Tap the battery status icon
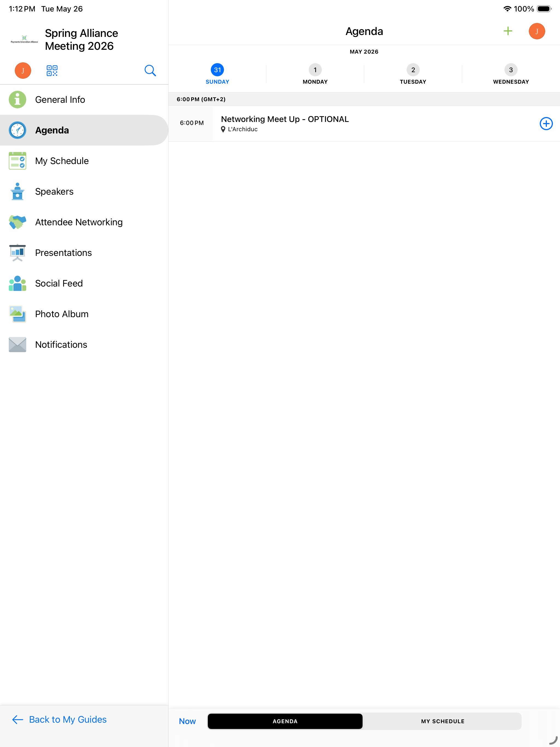This screenshot has width=560, height=747. pyautogui.click(x=544, y=9)
